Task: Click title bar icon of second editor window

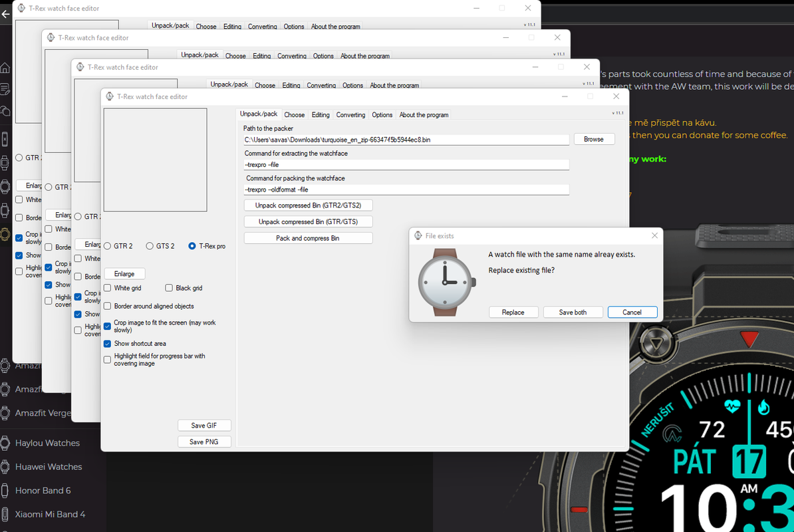Action: coord(51,37)
